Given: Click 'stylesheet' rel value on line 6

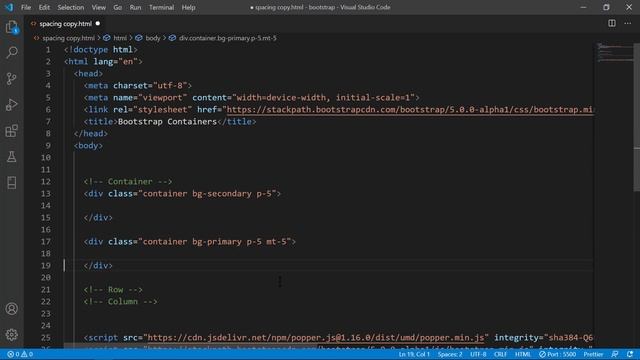Looking at the screenshot, I should (x=162, y=109).
